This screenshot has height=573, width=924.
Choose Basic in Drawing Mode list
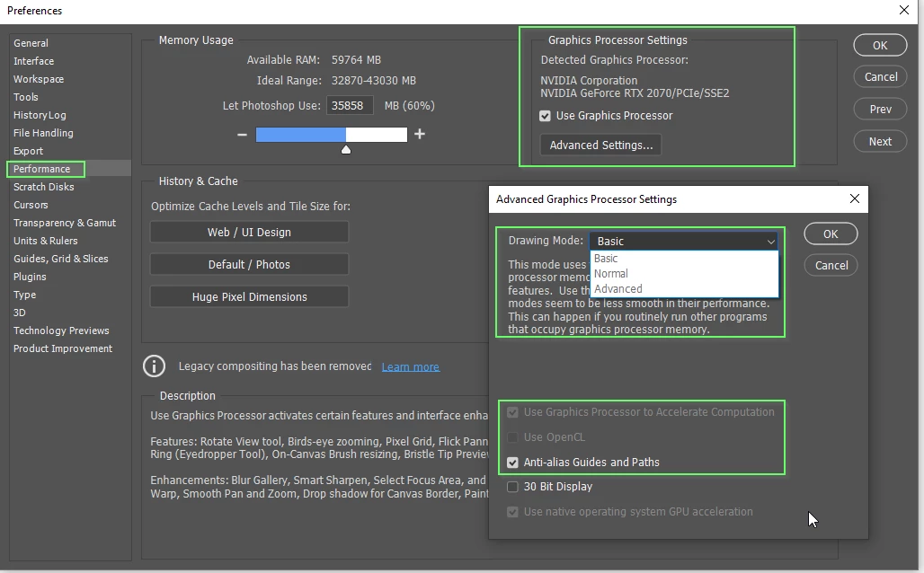click(x=684, y=259)
